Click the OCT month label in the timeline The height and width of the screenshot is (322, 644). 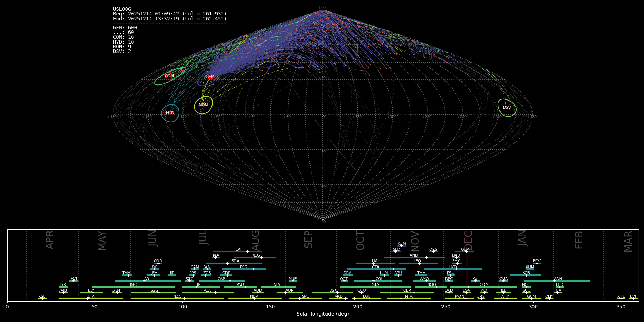(361, 240)
